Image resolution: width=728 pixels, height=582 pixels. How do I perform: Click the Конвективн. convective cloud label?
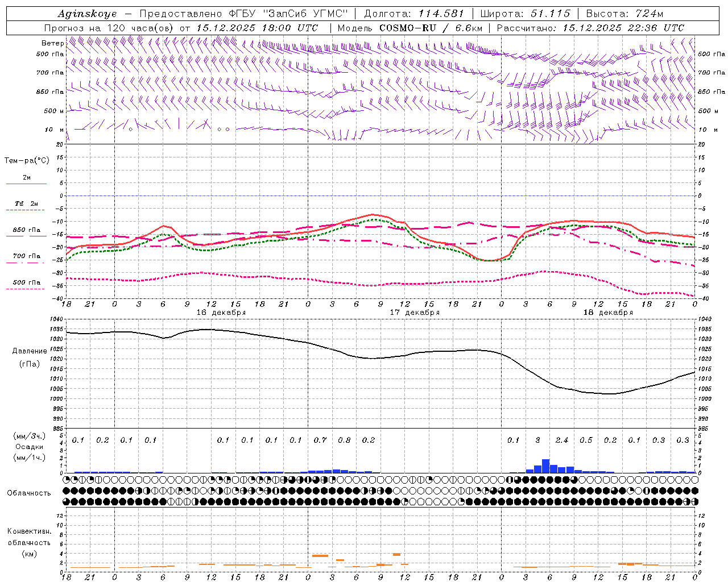coord(29,531)
